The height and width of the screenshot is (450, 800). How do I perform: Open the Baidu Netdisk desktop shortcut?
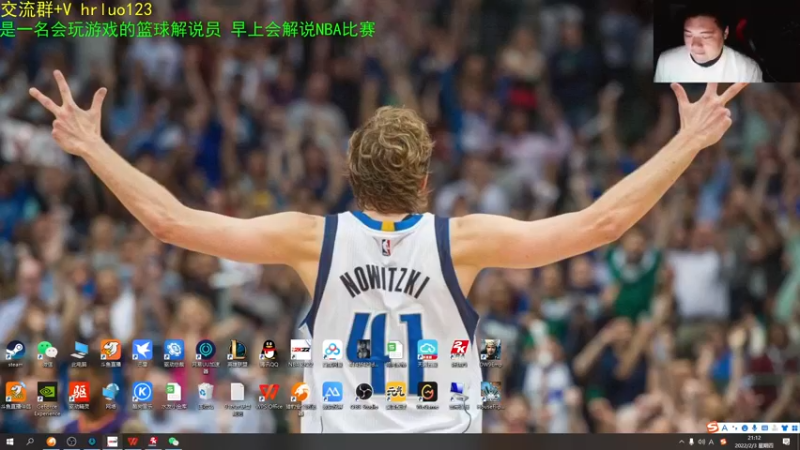[332, 353]
